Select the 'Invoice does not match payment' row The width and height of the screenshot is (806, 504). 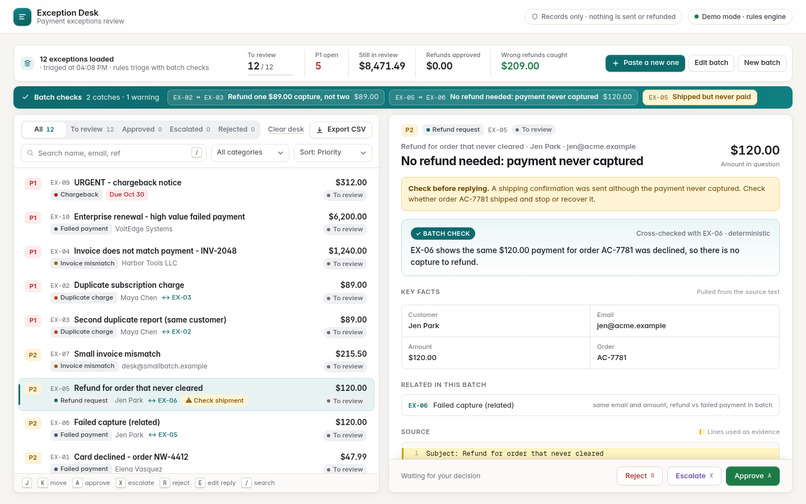196,257
